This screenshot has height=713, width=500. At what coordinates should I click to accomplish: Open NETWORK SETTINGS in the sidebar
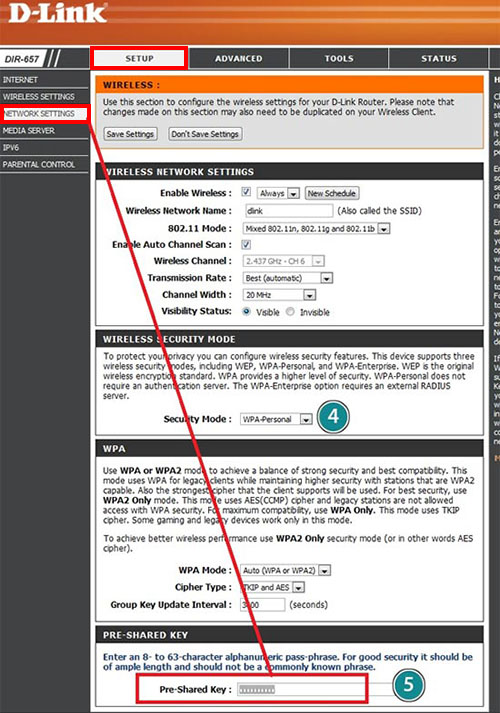44,114
